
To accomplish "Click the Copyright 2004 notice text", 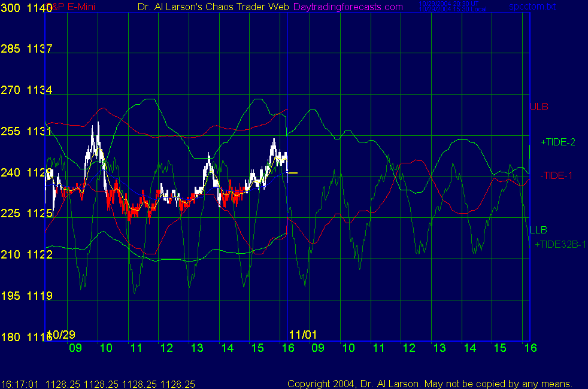I will pos(430,384).
